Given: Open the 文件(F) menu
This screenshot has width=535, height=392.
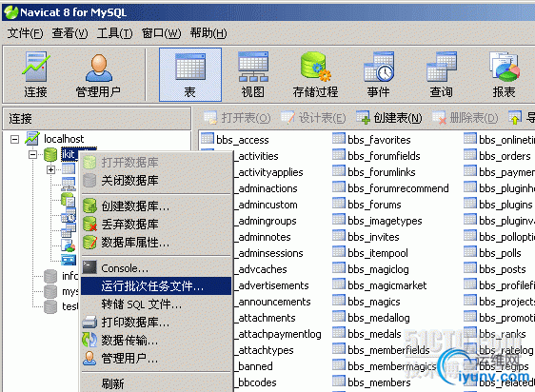Looking at the screenshot, I should click(x=26, y=33).
